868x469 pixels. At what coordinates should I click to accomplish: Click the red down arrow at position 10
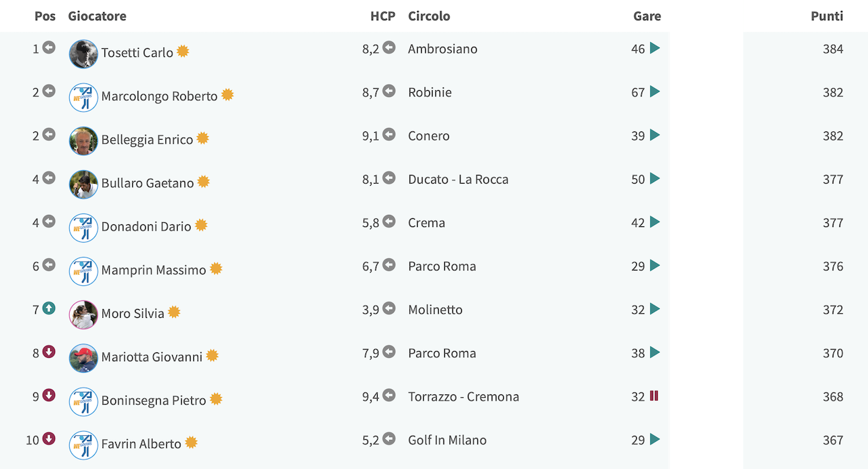click(49, 439)
